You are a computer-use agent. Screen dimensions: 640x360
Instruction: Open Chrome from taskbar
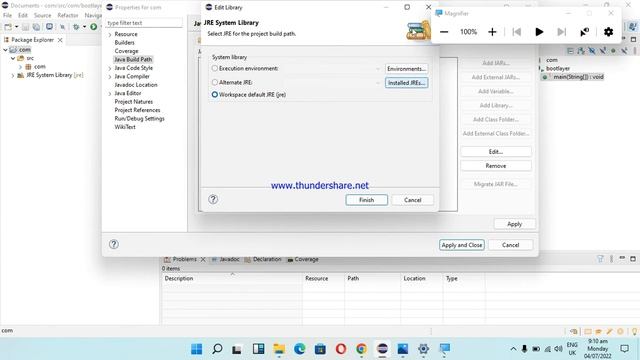click(361, 349)
